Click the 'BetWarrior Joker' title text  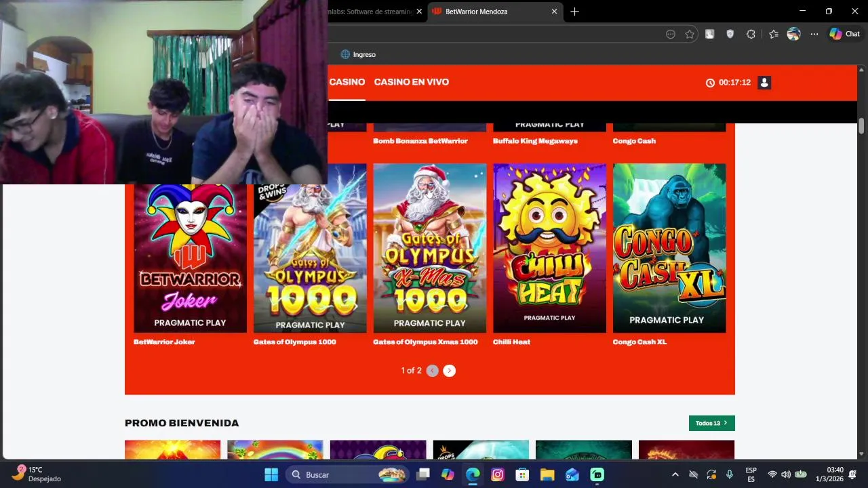coord(164,342)
